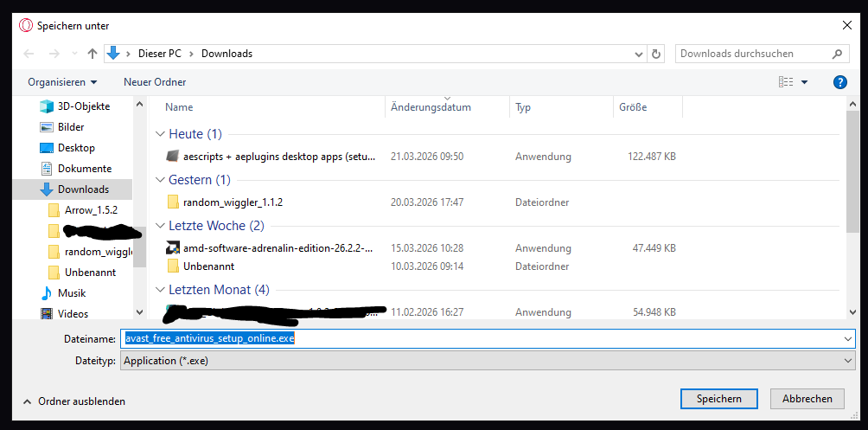The width and height of the screenshot is (868, 430).
Task: Click the aescripts application file icon
Action: click(x=173, y=157)
